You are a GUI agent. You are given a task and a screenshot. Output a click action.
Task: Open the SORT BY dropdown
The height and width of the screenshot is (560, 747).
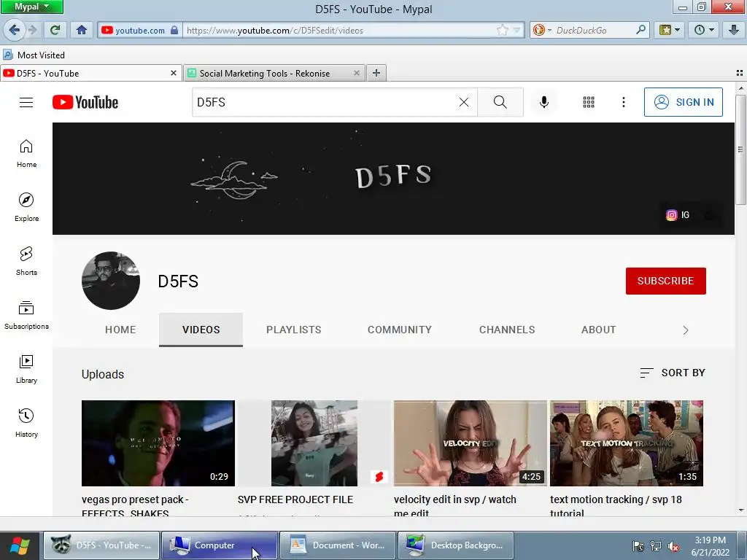click(672, 373)
